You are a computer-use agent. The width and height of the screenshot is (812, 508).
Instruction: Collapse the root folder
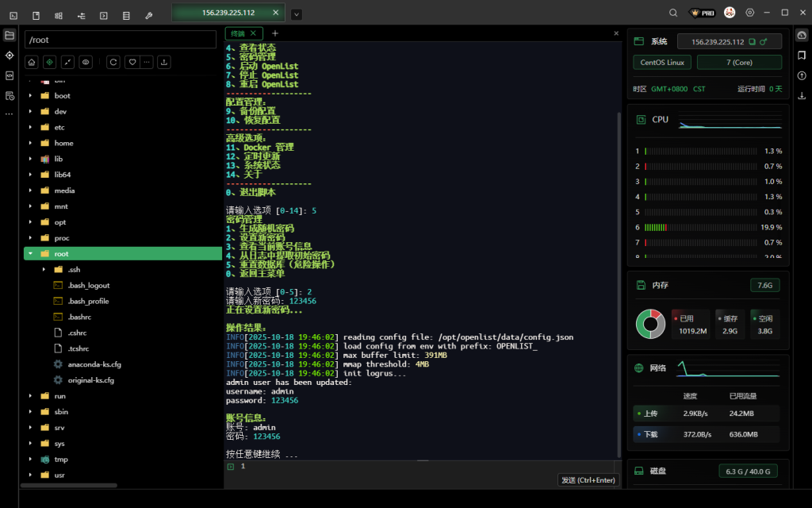click(x=31, y=254)
